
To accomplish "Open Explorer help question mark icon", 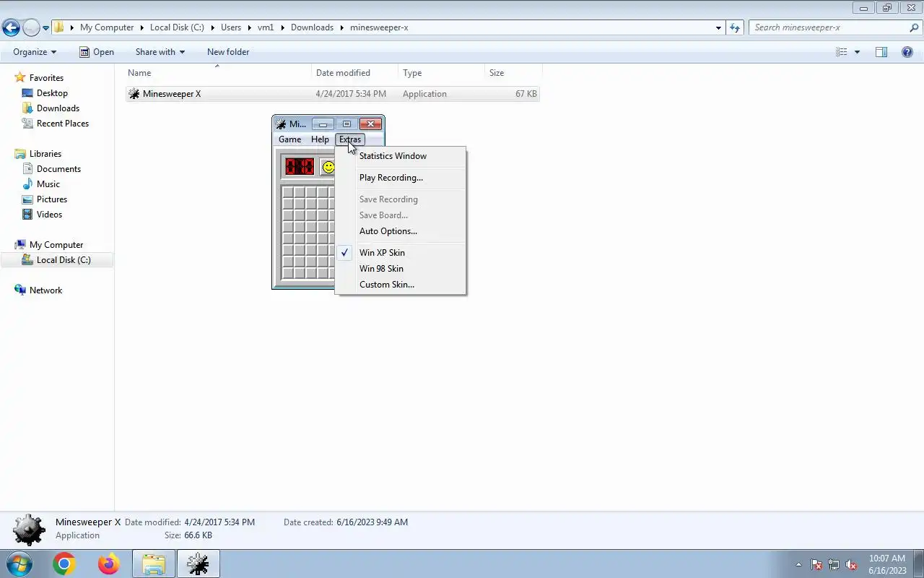I will [907, 52].
